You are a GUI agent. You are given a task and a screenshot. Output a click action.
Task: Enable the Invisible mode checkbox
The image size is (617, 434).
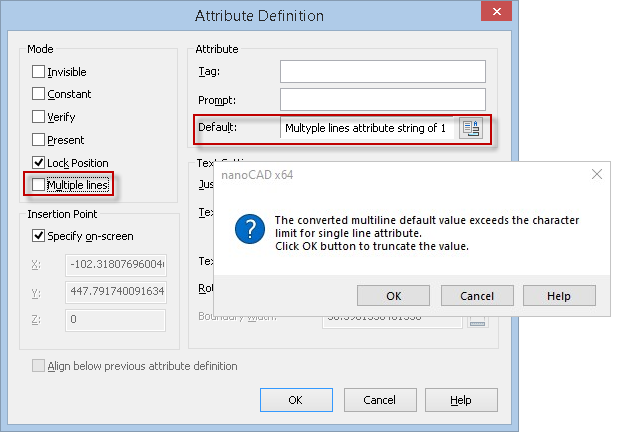click(39, 72)
